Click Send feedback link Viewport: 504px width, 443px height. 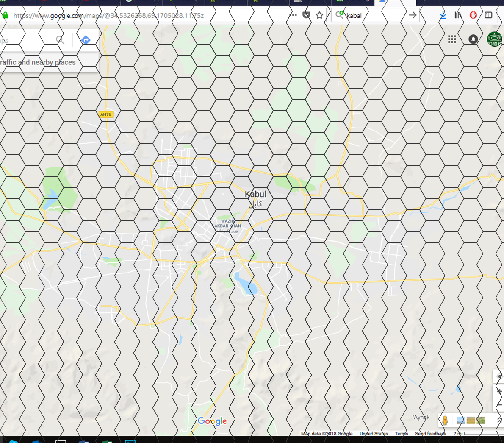[431, 434]
